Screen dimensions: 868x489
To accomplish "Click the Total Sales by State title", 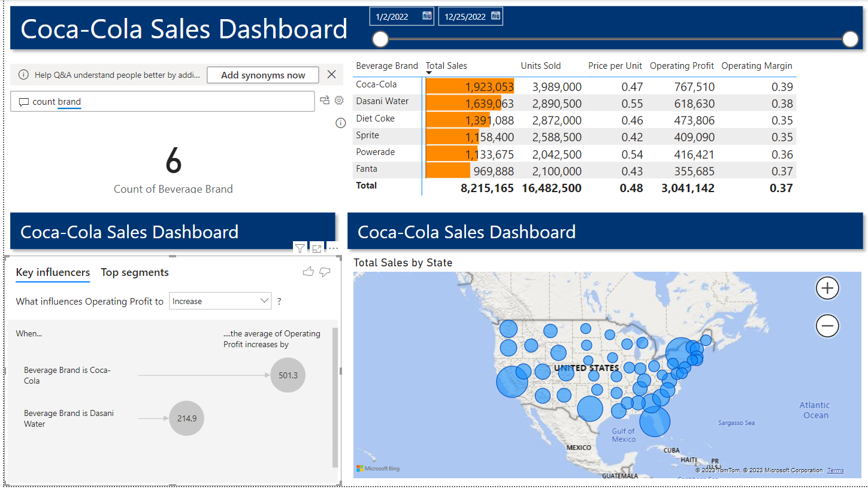I will point(403,262).
